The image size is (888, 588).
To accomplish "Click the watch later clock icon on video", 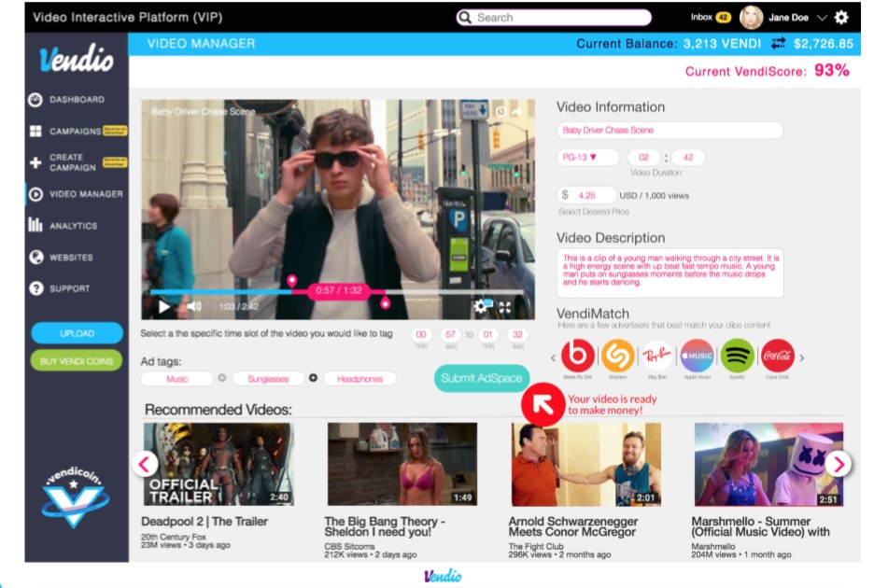I will (500, 111).
